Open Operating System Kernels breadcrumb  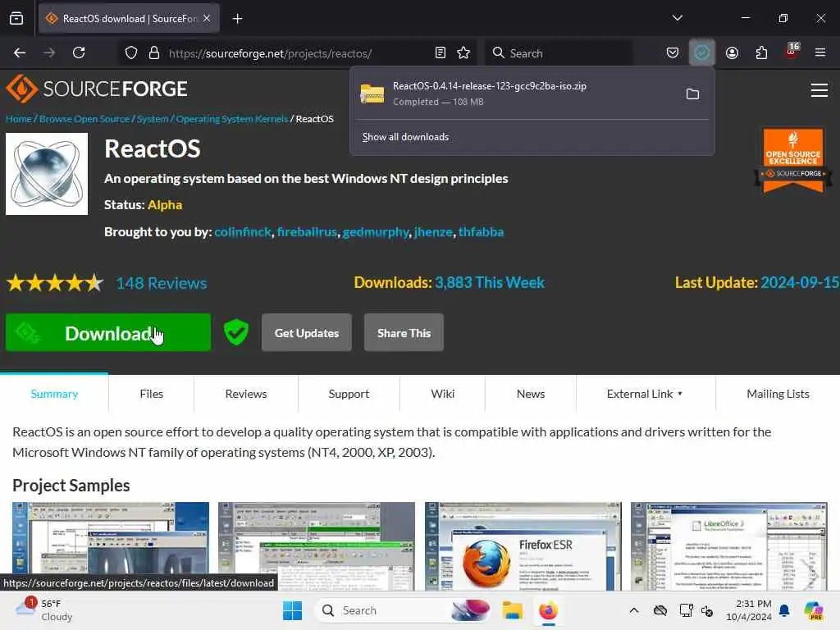click(x=232, y=119)
